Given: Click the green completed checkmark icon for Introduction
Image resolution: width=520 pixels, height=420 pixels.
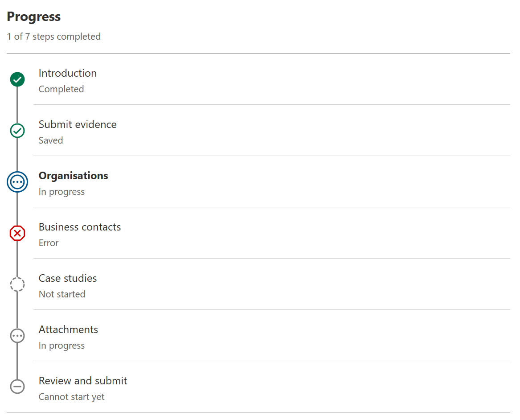Looking at the screenshot, I should (x=17, y=79).
